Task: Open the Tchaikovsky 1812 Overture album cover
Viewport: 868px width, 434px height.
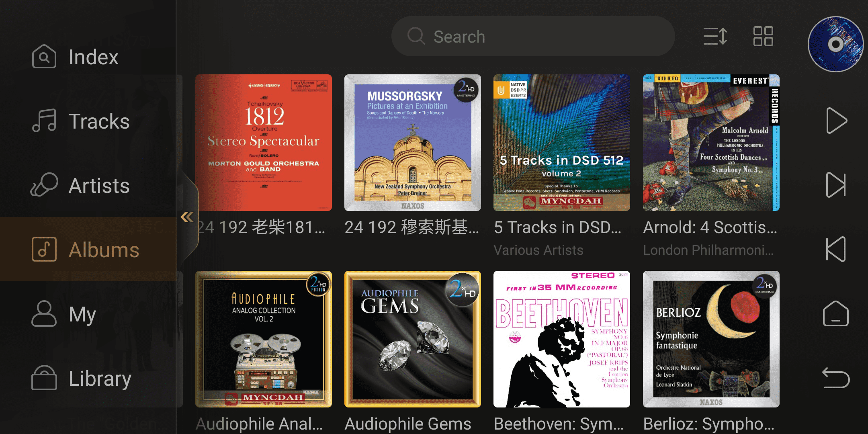Action: (x=264, y=143)
